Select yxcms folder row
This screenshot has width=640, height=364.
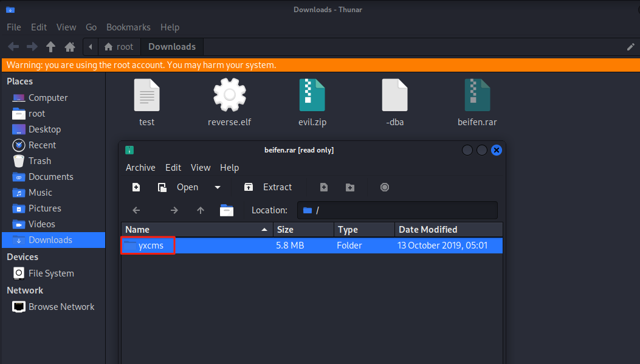tap(312, 246)
